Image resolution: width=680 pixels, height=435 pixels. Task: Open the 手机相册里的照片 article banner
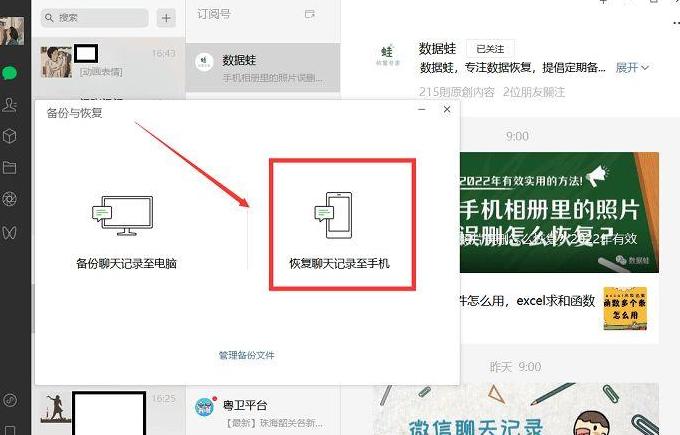pyautogui.click(x=559, y=213)
